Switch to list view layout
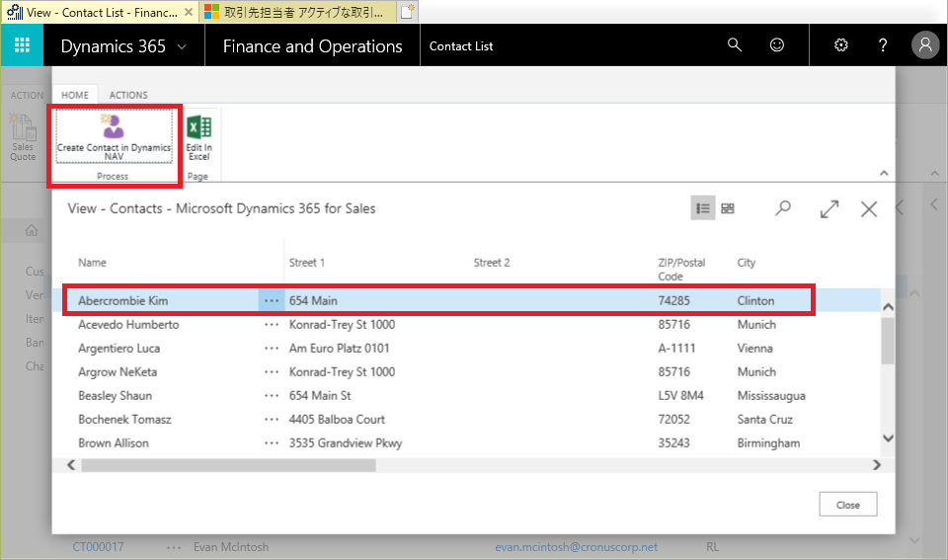This screenshot has height=560, width=948. (702, 208)
